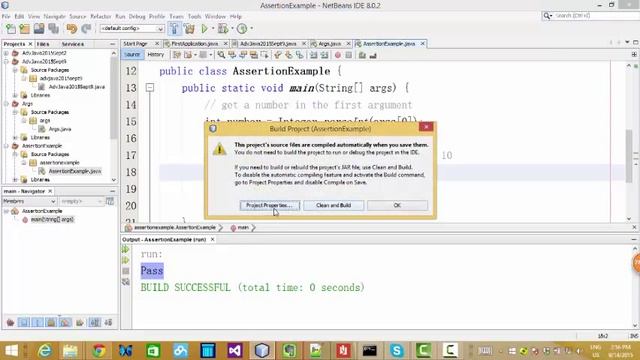Click the Build Project hammer icon
The width and height of the screenshot is (640, 360).
pos(174,29)
